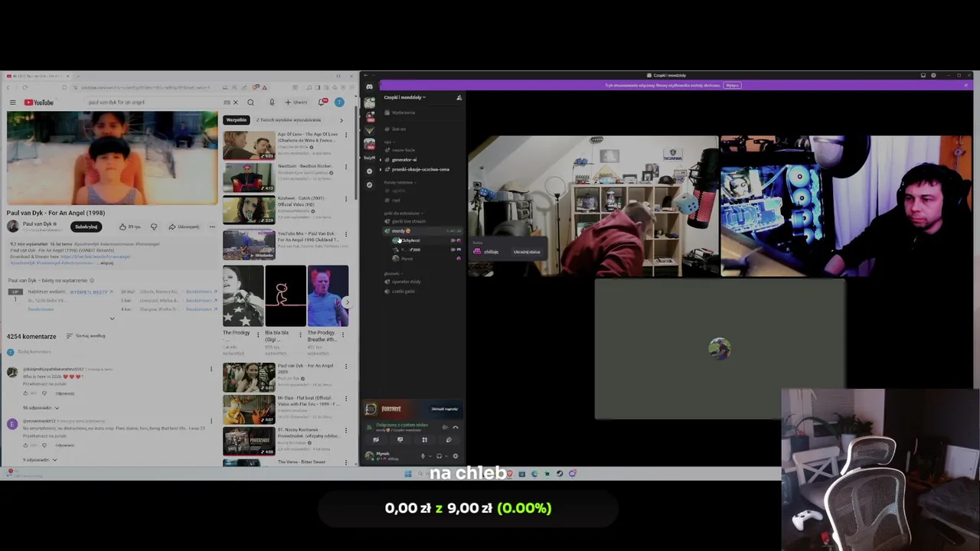Toggle Discord headphones deafen
The width and height of the screenshot is (980, 551).
pyautogui.click(x=439, y=456)
